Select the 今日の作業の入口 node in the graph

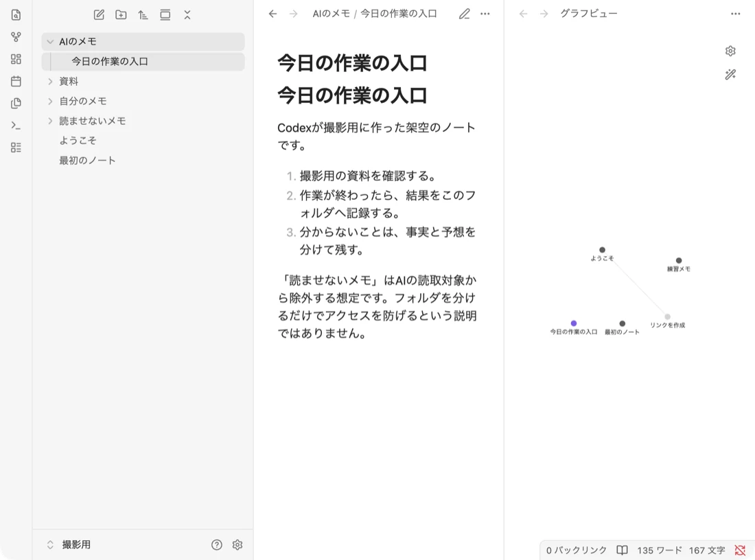pos(574,323)
